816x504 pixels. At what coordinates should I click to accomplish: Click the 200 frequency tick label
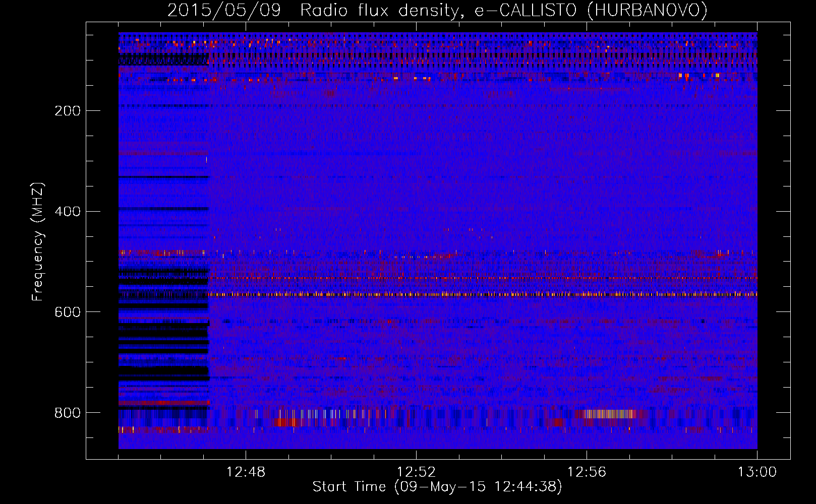(68, 111)
